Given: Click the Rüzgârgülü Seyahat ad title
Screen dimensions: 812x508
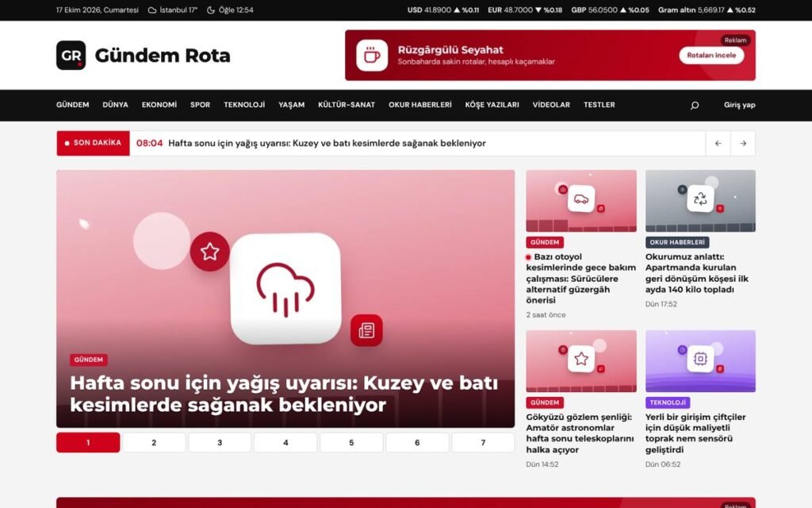Looking at the screenshot, I should (450, 50).
